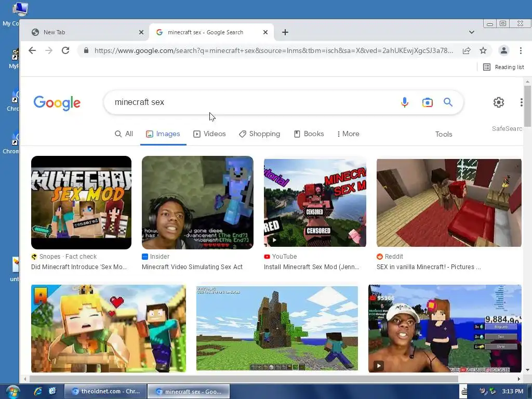Image resolution: width=532 pixels, height=399 pixels.
Task: Click the Insider source icon
Action: (145, 257)
